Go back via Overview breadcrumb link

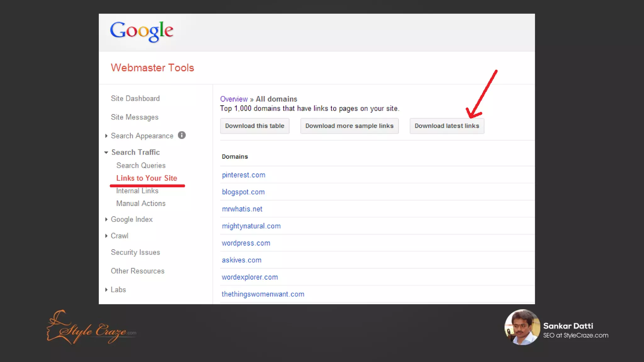pos(234,99)
